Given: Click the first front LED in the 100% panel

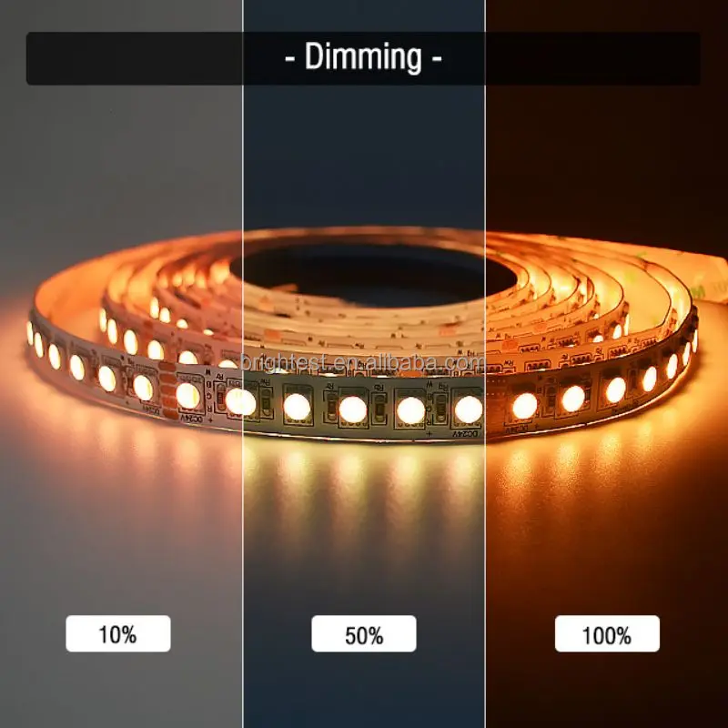Looking at the screenshot, I should pyautogui.click(x=525, y=405).
